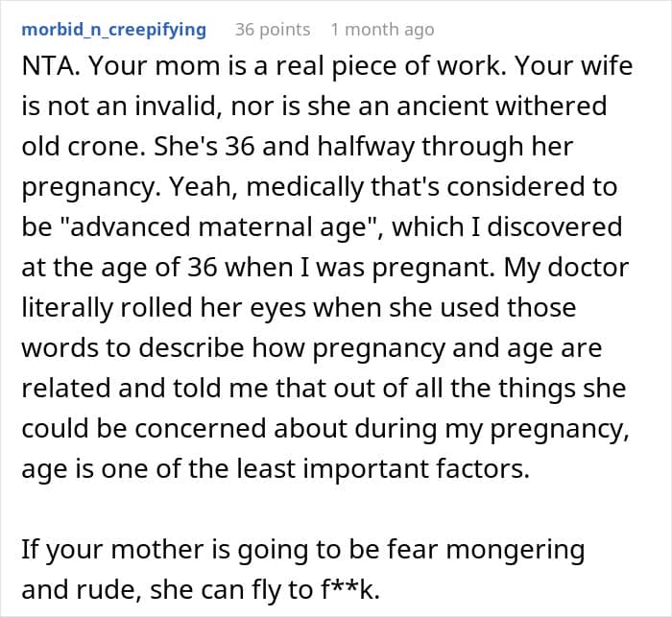Click the phrase "halfway through her"

click(444, 148)
